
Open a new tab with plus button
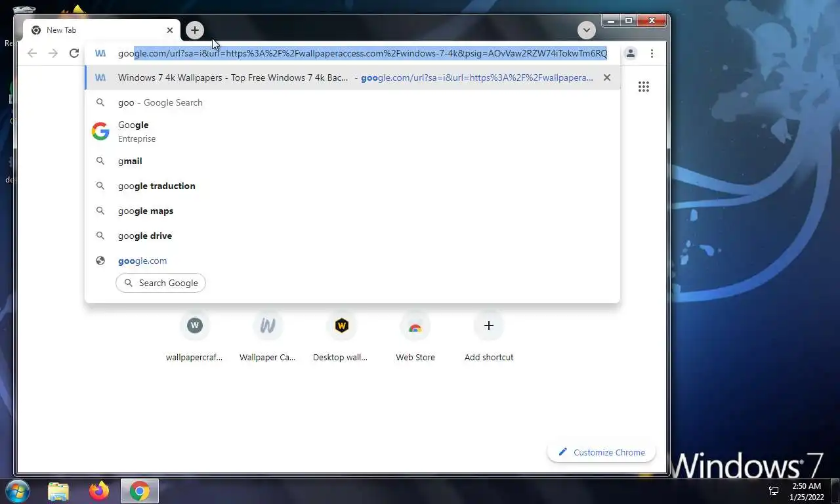pos(194,30)
